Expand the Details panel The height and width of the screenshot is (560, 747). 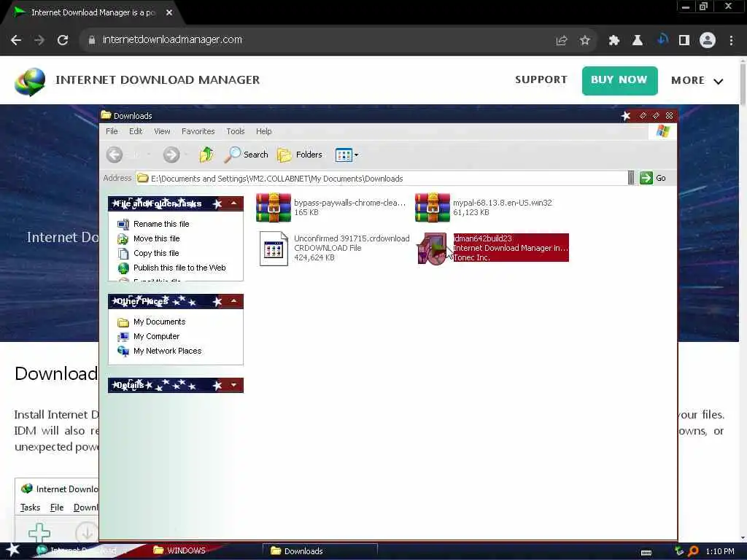point(234,385)
